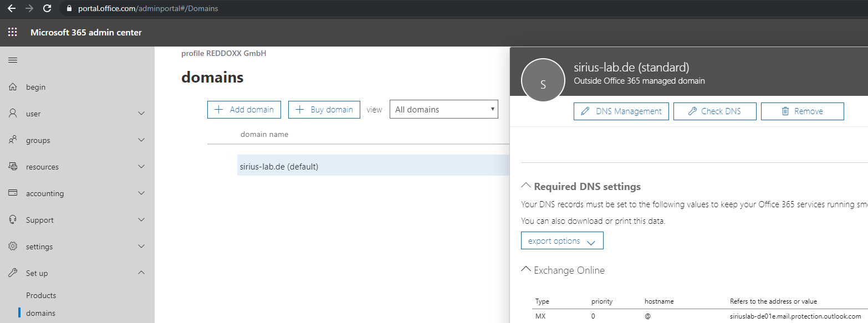Open the export options dropdown
This screenshot has width=868, height=323.
pyautogui.click(x=561, y=240)
